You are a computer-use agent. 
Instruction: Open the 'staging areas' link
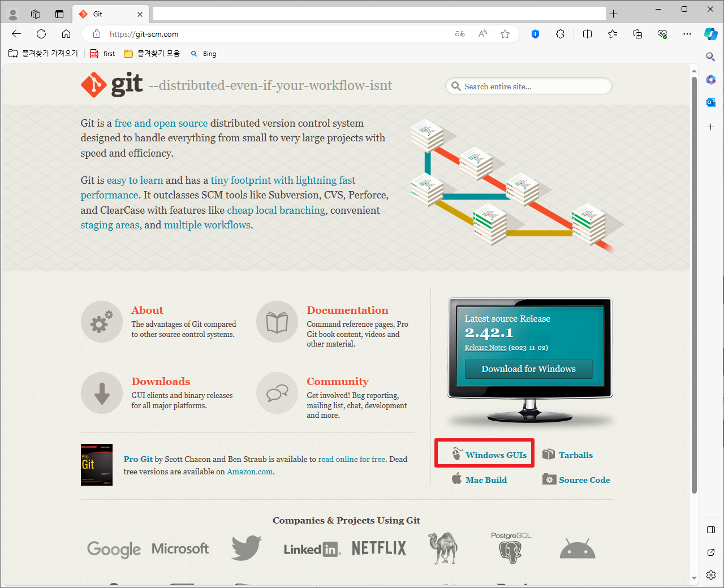[x=110, y=225]
